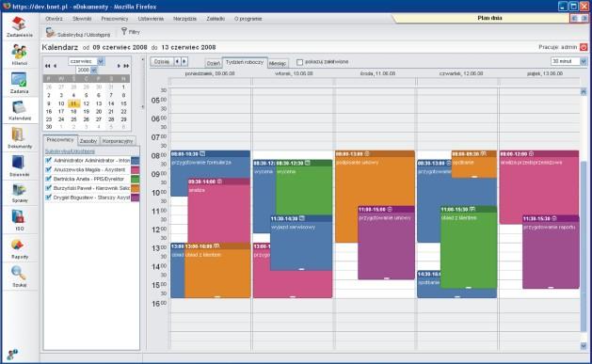Screen dimensions: 592x364
Task: Open the Zadania tasks module
Action: 19,83
